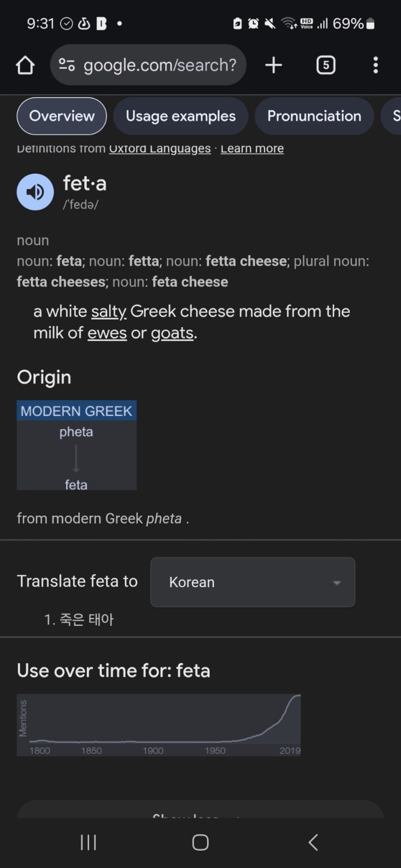Open the translation language dropdown
The image size is (401, 868).
tap(336, 582)
